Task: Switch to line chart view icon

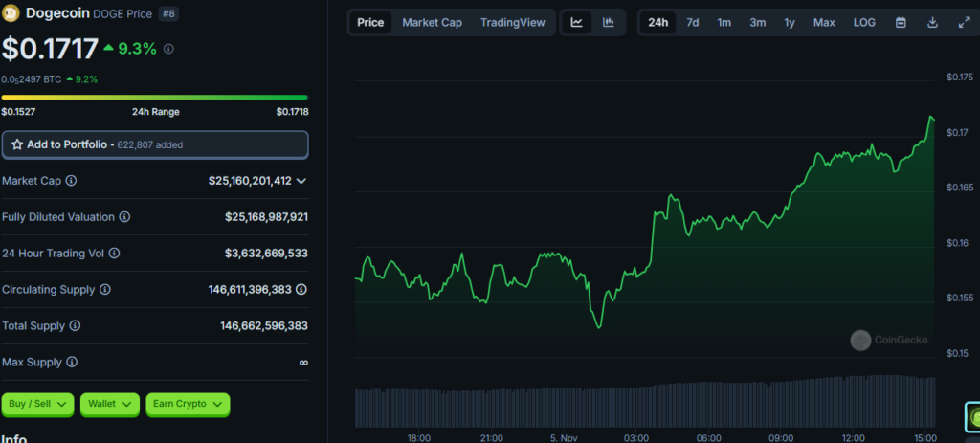Action: point(577,23)
